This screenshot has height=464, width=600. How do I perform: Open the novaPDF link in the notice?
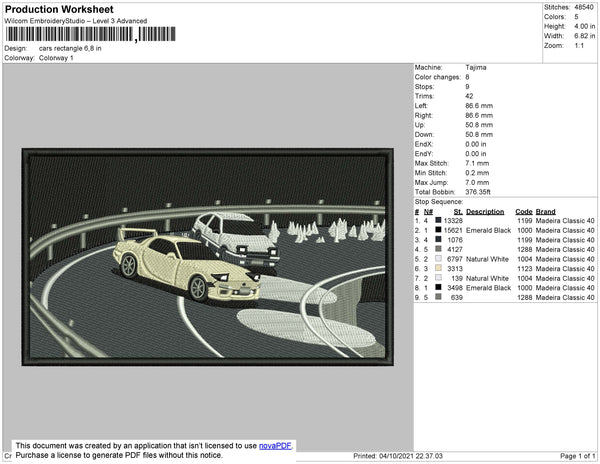click(x=276, y=445)
